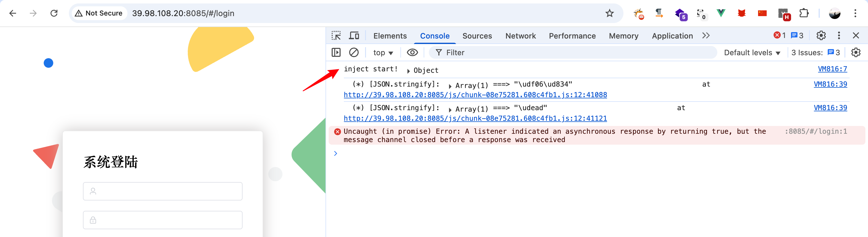Image resolution: width=868 pixels, height=237 pixels.
Task: Open the VM816:7 source link
Action: coord(832,69)
